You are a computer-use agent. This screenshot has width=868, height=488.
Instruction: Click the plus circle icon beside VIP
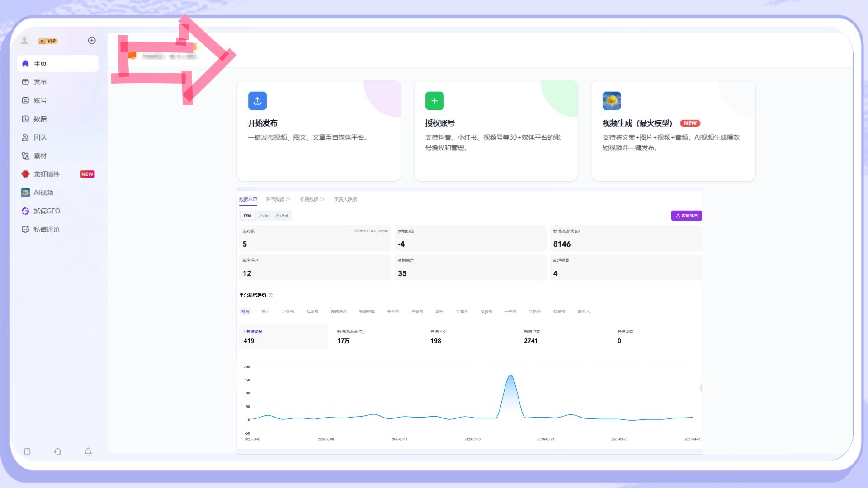tap(92, 41)
